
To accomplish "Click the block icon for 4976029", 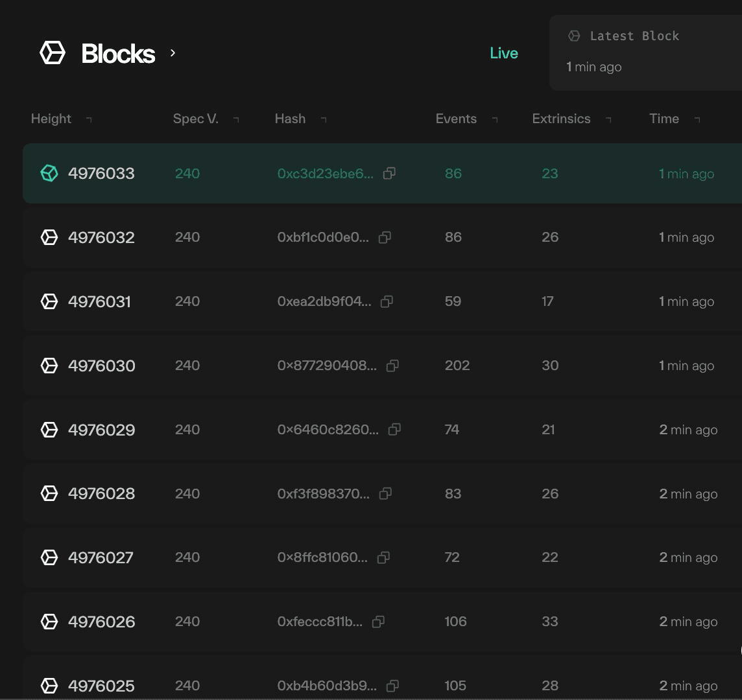I will 49,430.
